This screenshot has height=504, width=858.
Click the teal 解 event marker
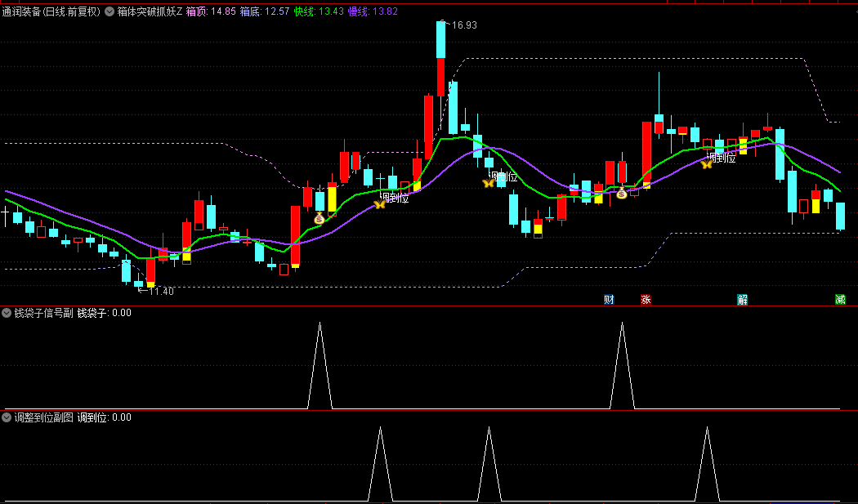(742, 299)
